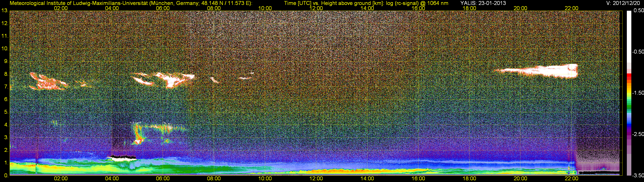
Task: Click the 10 km height axis label
Action: click(x=5, y=49)
